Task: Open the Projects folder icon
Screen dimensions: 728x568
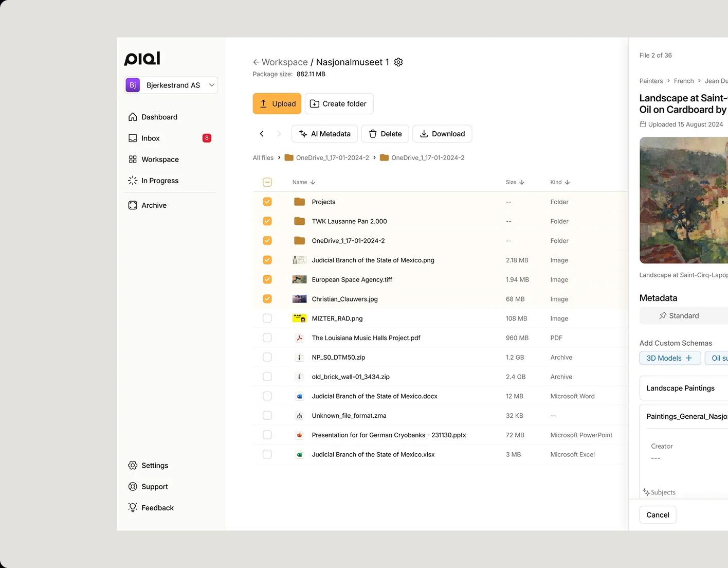Action: (299, 202)
